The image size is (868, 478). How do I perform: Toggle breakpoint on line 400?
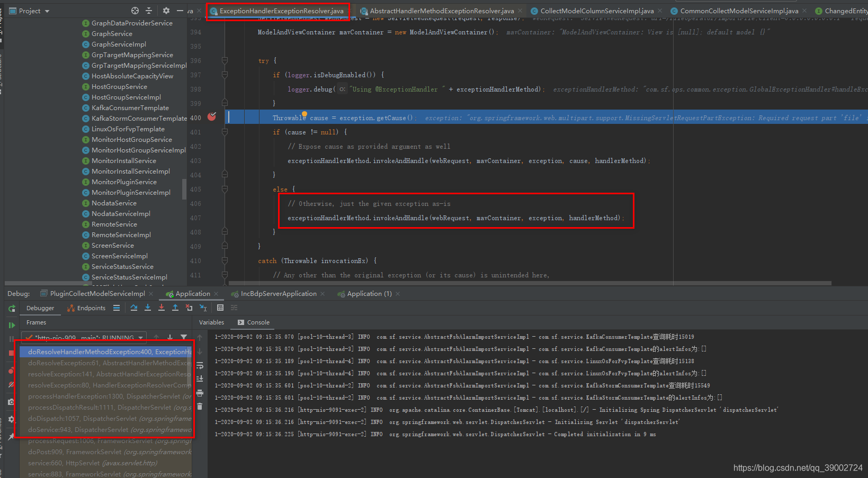[x=212, y=116]
